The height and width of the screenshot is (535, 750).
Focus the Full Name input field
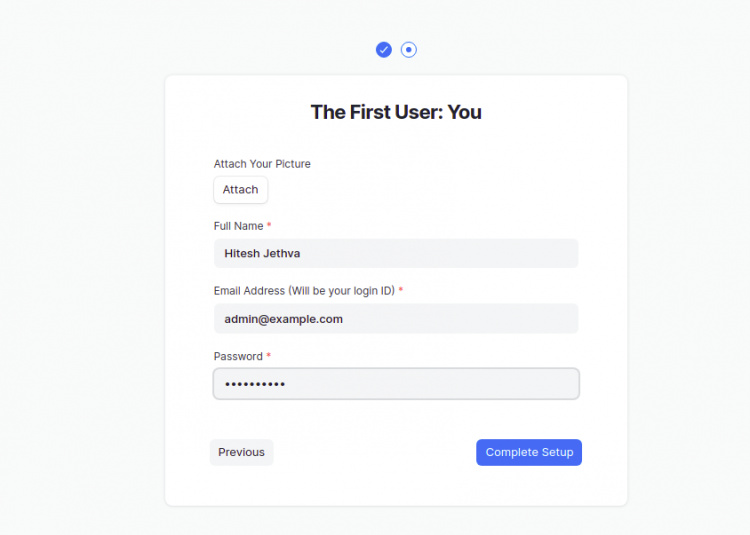(396, 254)
